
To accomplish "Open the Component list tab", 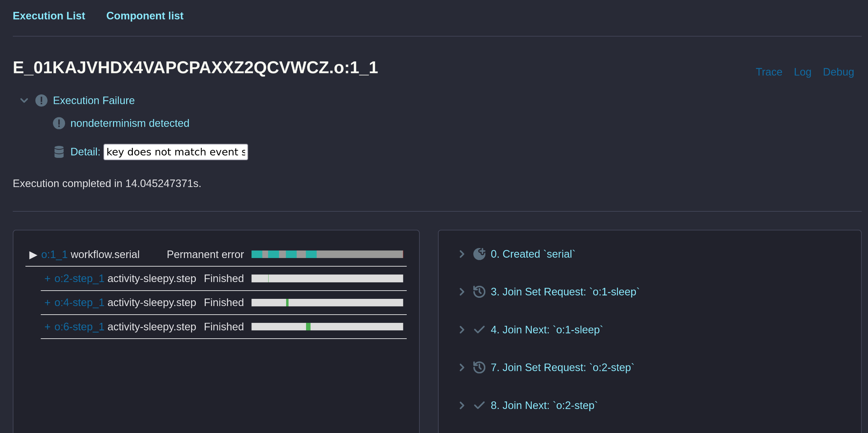I will tap(145, 16).
